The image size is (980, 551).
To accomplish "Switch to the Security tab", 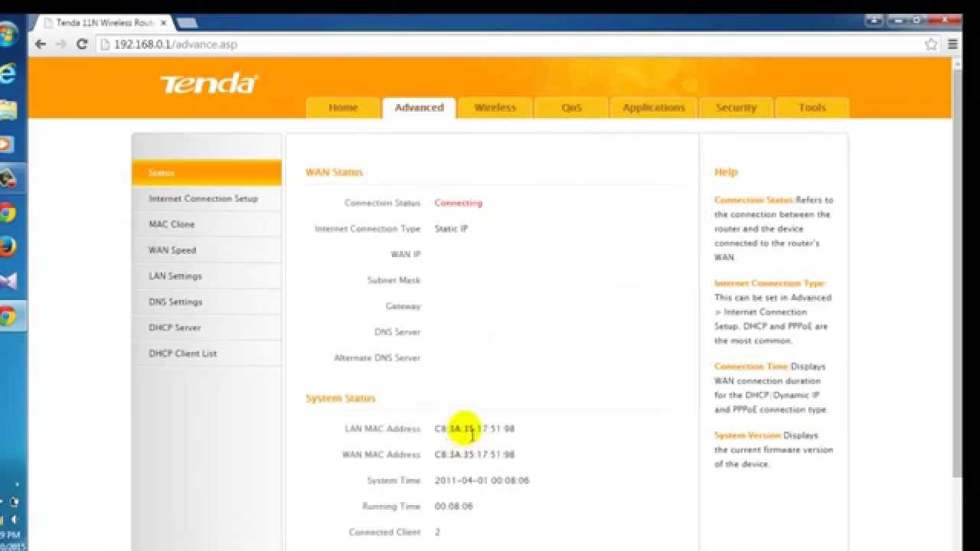I will [736, 108].
